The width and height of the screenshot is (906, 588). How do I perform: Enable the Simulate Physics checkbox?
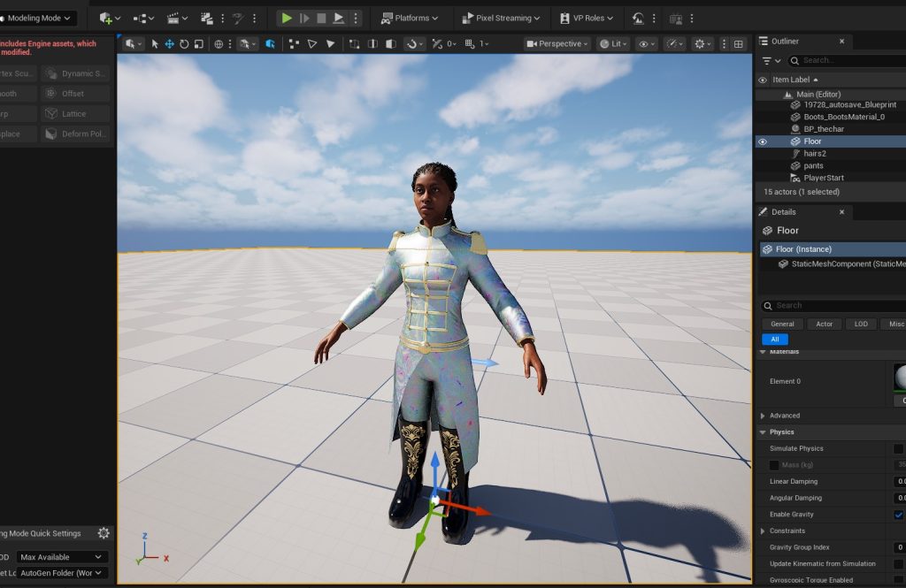[x=898, y=449]
